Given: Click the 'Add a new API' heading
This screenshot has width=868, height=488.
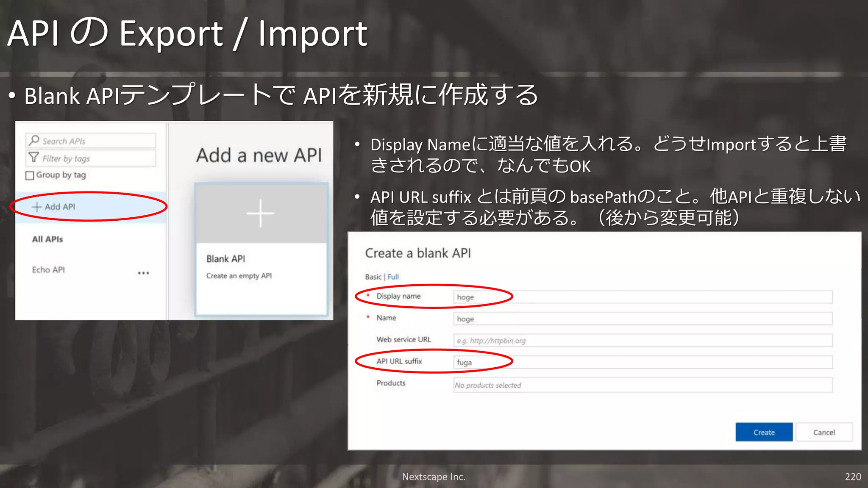Looking at the screenshot, I should pyautogui.click(x=259, y=155).
